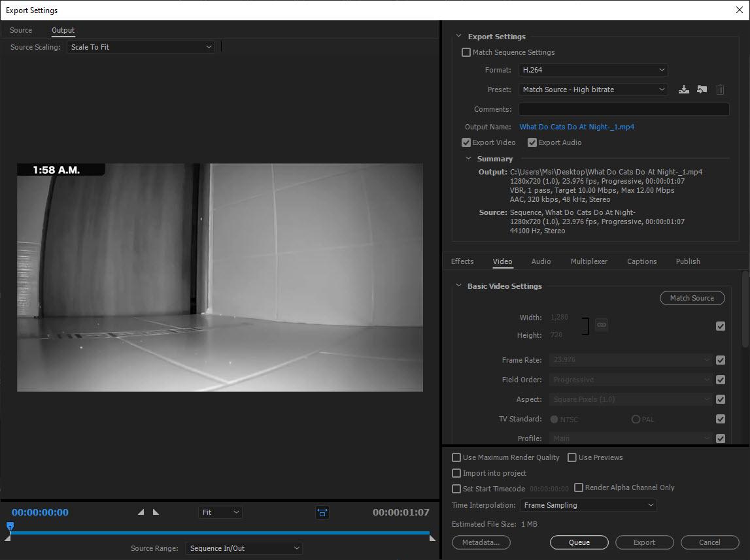Click the blue playhead on the timeline
Screen dimensions: 750x560
(10, 526)
